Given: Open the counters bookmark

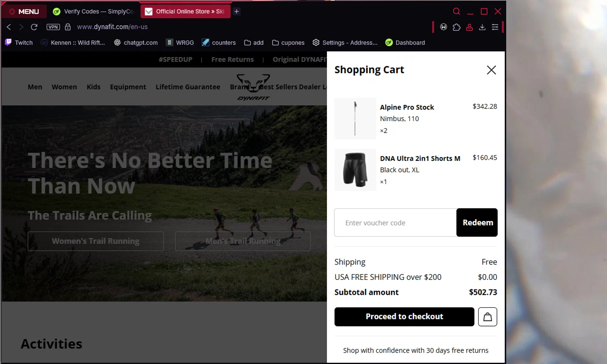Looking at the screenshot, I should tap(219, 42).
